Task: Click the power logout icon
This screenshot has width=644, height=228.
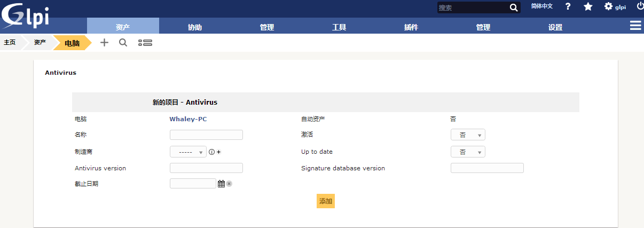Action: click(640, 6)
